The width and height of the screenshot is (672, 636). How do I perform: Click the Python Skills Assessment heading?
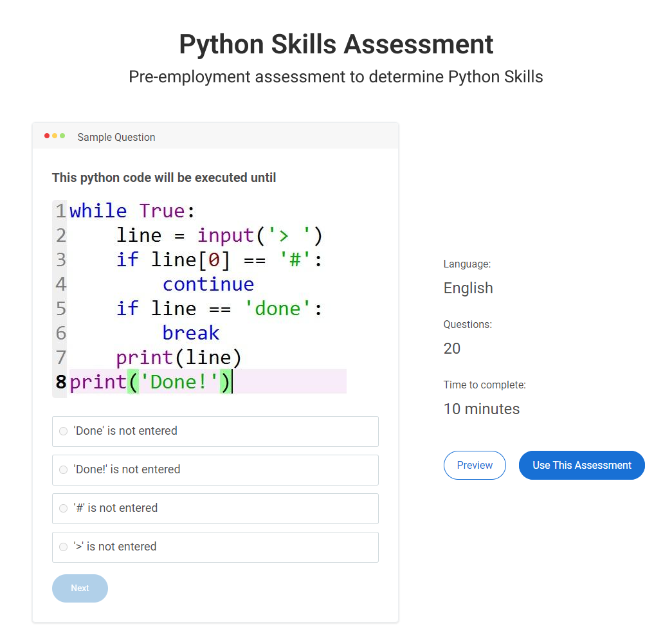coord(336,44)
